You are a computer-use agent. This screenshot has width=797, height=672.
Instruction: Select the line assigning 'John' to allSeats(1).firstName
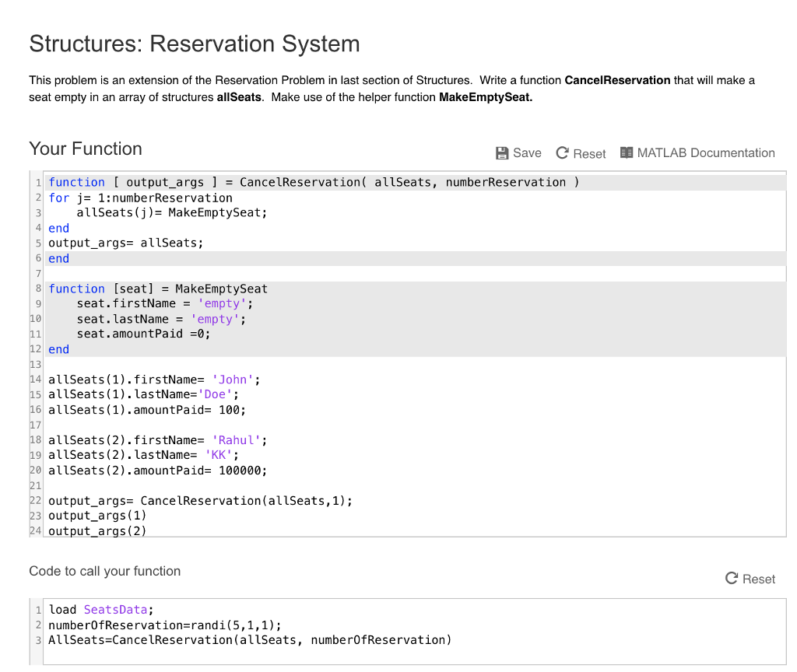tap(154, 380)
